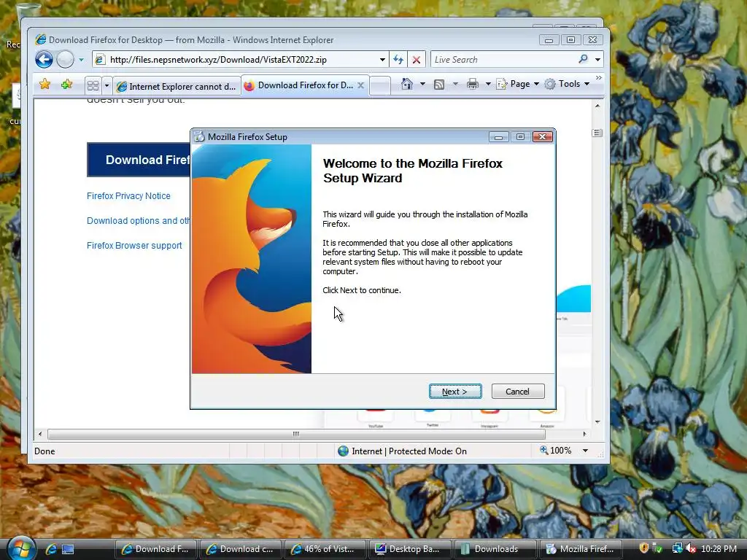Click the red Stop icon in IE
The height and width of the screenshot is (560, 747).
coord(416,60)
